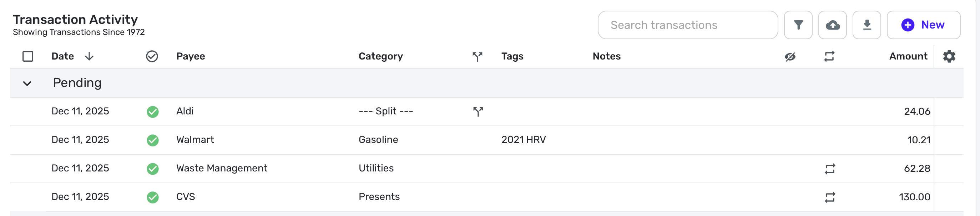
Task: Click the cleared status column header
Action: 152,56
